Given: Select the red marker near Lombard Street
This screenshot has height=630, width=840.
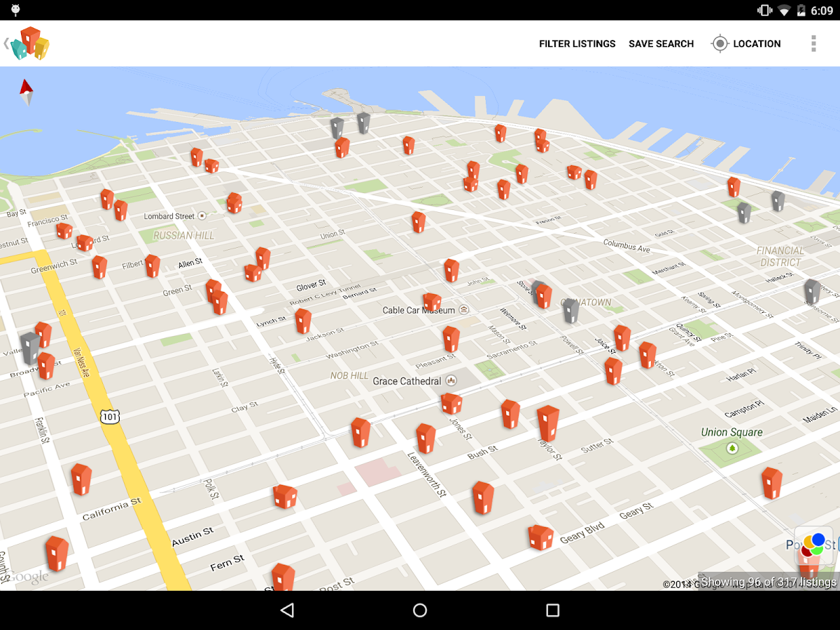Looking at the screenshot, I should 234,204.
